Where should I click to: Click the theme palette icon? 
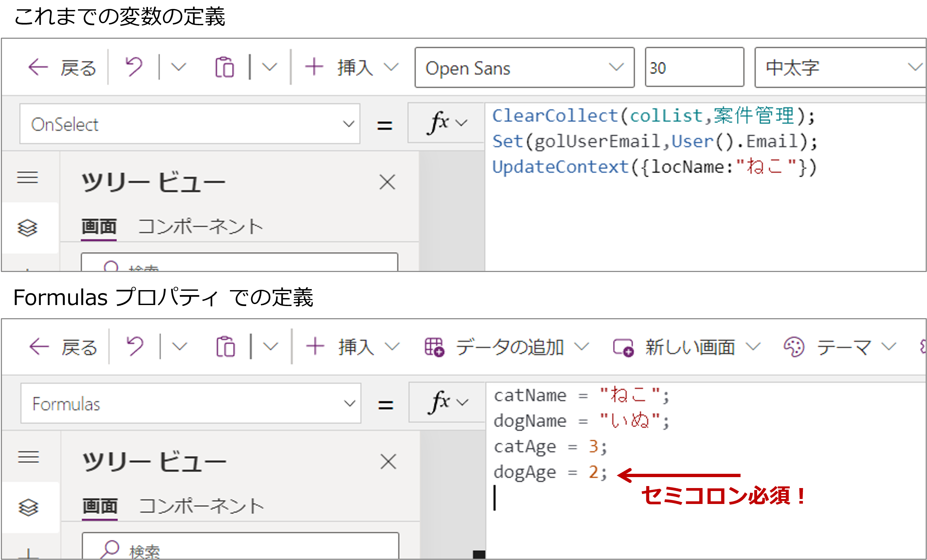click(794, 346)
